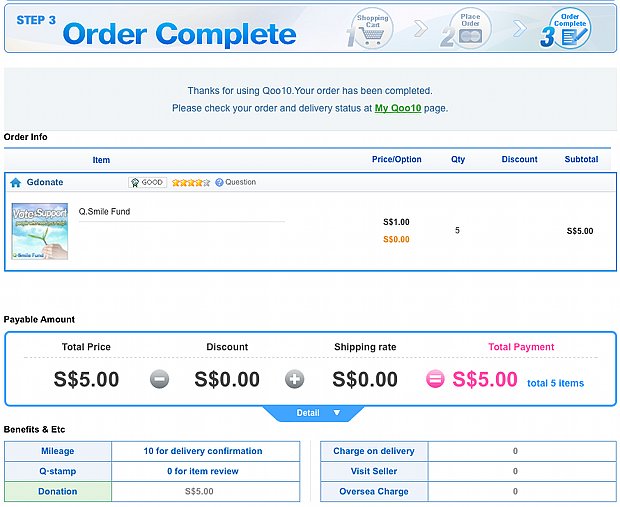Click the Benefits & Etc heading
620x507 pixels.
pos(34,429)
